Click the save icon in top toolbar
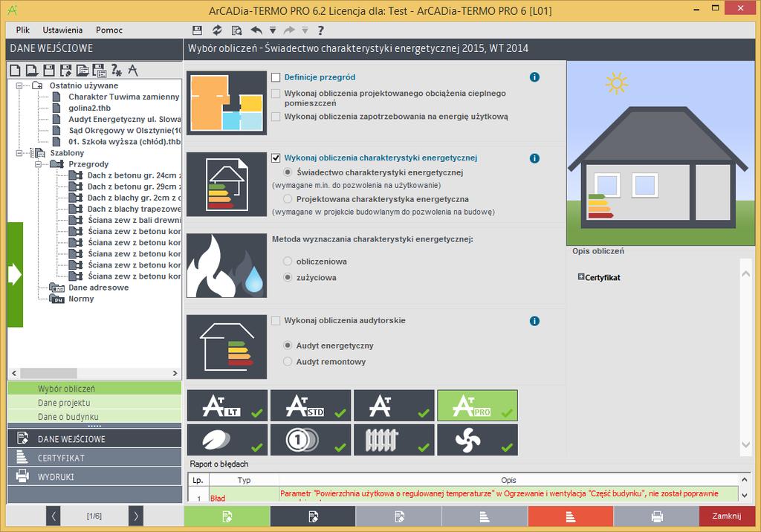 coord(197,30)
